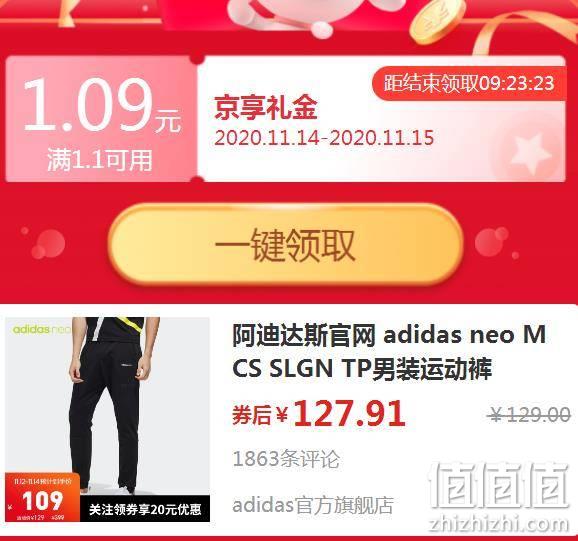The height and width of the screenshot is (541, 578).
Task: Tap the 满1.1可用 coupon condition
Action: pos(100,160)
